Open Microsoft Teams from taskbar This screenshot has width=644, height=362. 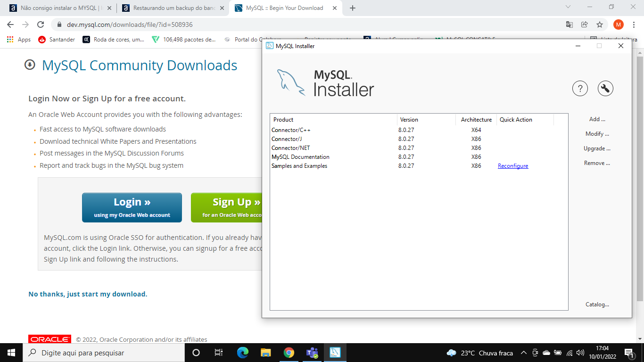click(312, 353)
